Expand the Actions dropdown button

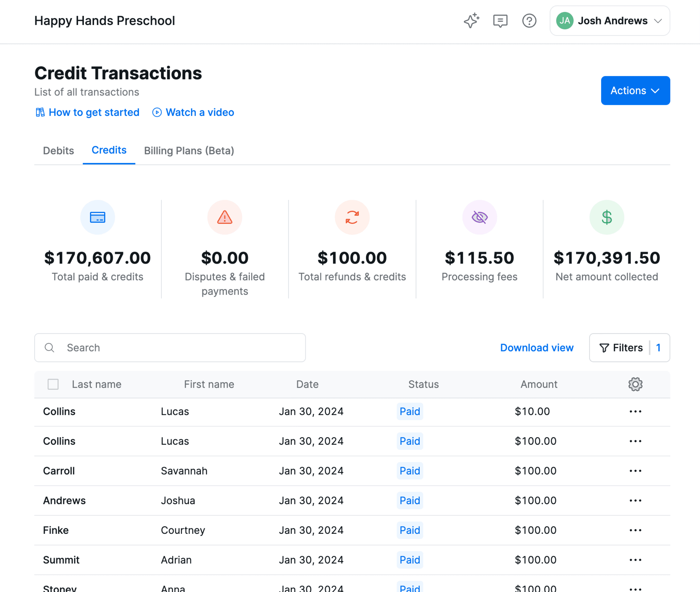click(635, 91)
